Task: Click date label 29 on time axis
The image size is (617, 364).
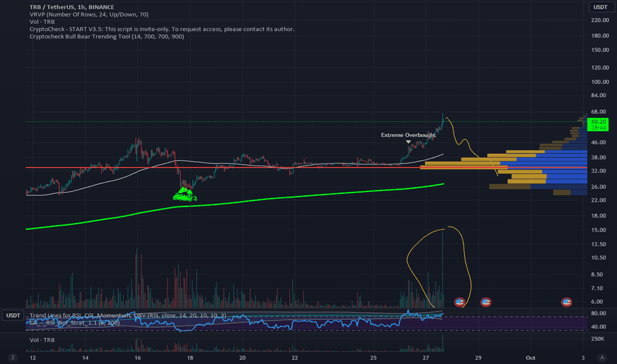Action: (478, 357)
